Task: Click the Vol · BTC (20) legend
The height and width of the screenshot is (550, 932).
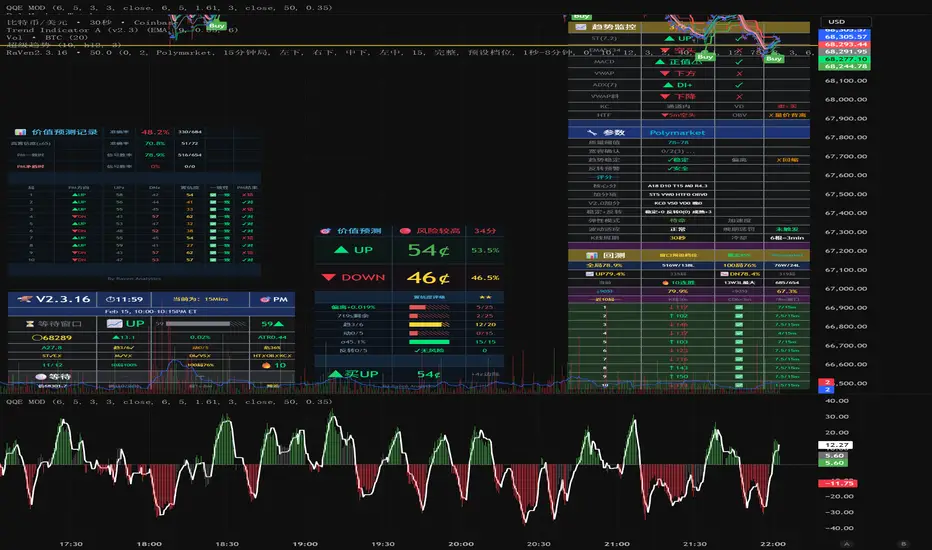Action: coord(46,37)
